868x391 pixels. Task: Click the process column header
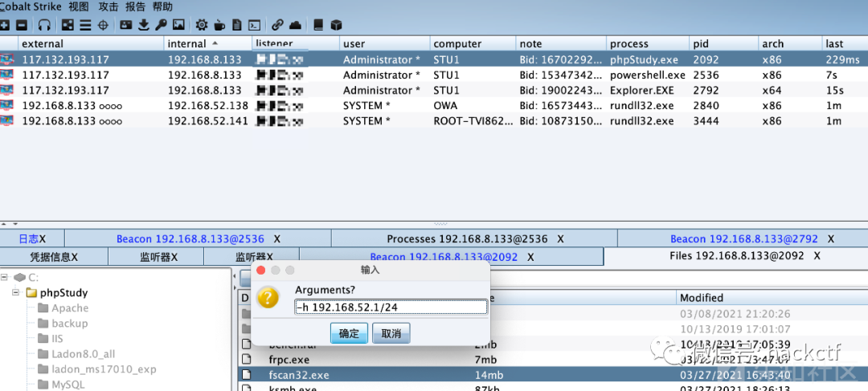[x=647, y=43]
